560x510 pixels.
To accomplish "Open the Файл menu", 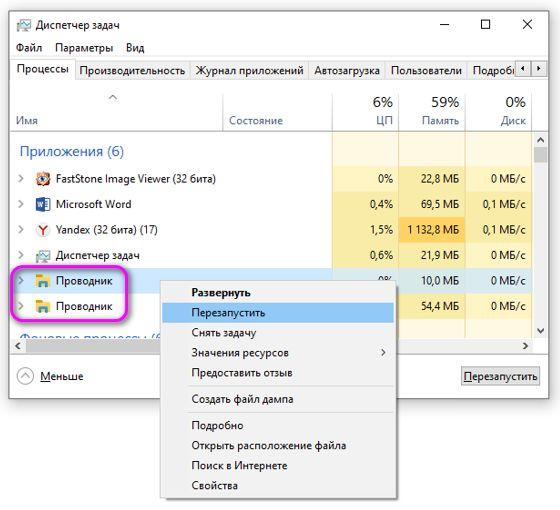I will click(29, 48).
